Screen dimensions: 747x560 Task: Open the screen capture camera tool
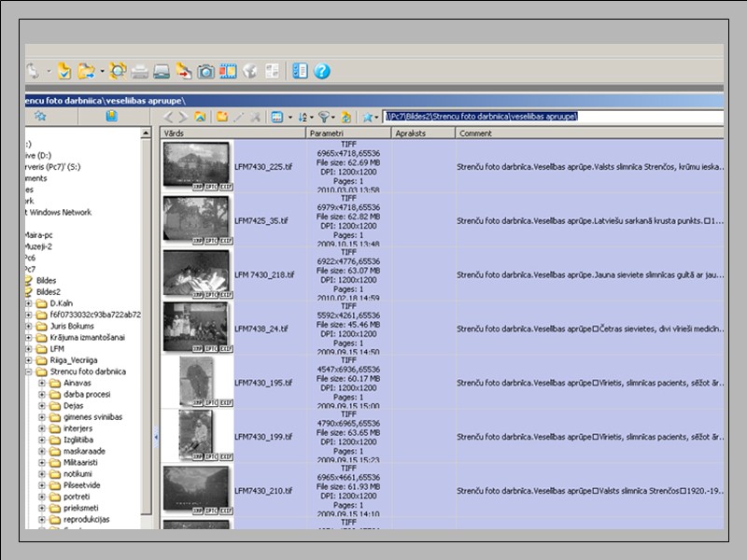[205, 71]
